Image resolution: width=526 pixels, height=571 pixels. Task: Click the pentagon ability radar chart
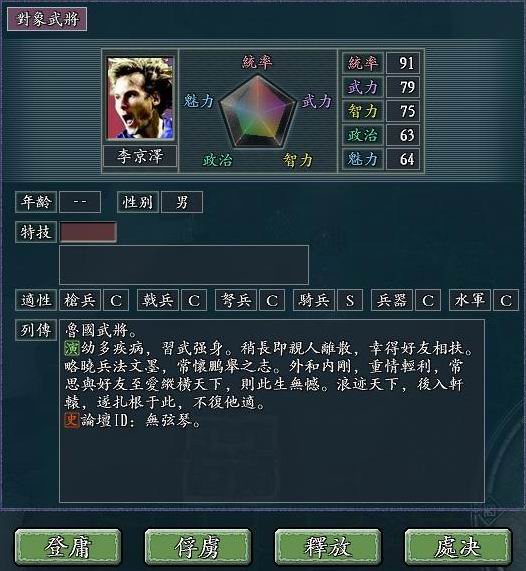pos(258,111)
